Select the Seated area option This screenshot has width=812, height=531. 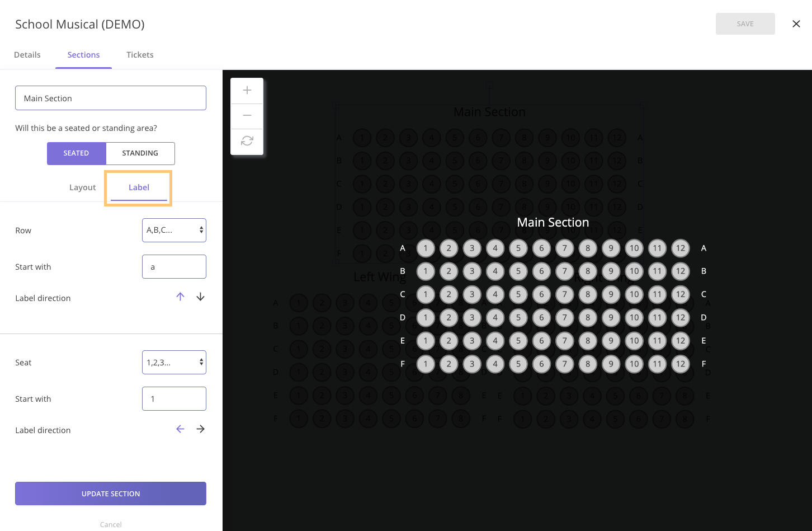click(76, 153)
